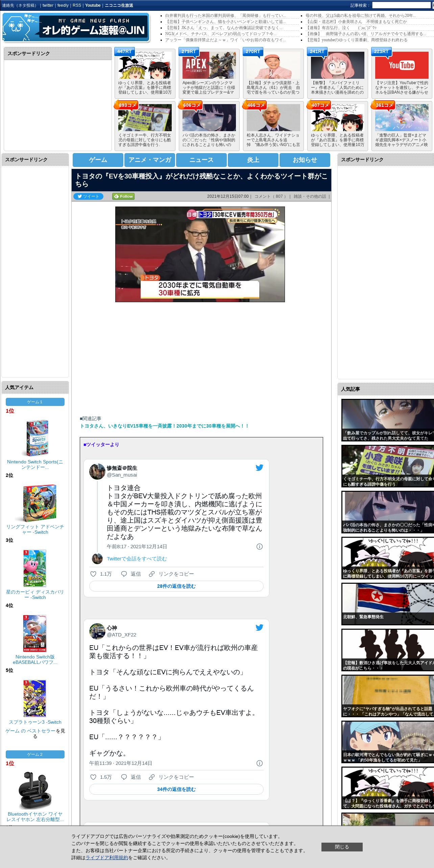434x868 pixels.
Task: Click ゲーム の ベストセラー link
Action: (30, 731)
